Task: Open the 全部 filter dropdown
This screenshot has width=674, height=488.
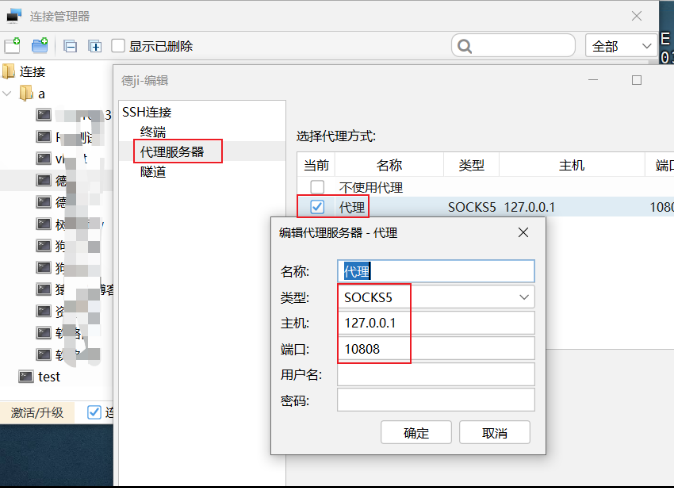Action: point(619,46)
